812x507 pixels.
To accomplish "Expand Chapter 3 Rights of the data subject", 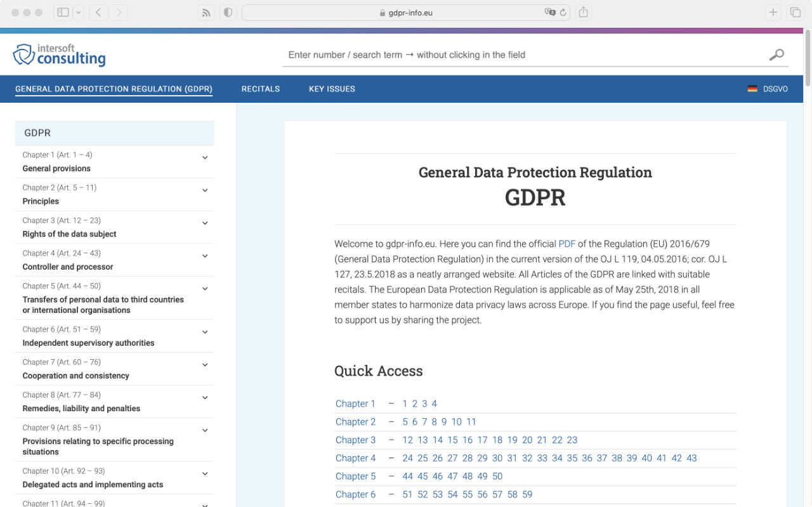I will click(205, 223).
